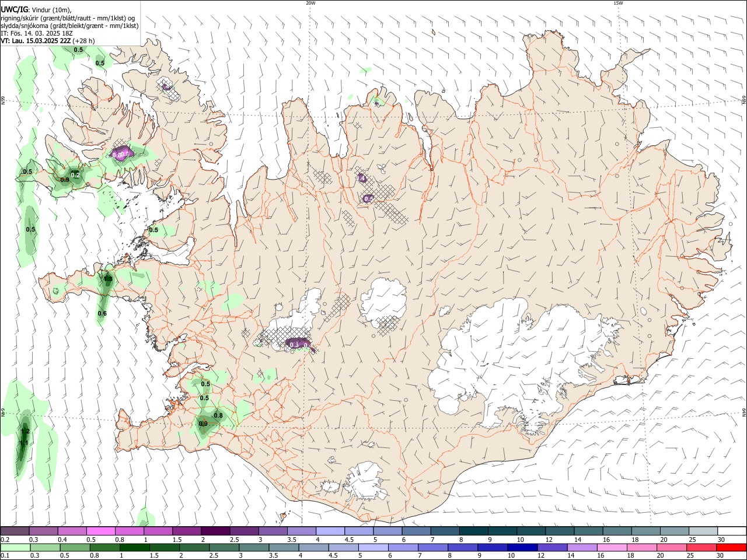Screen dimensions: 747x560
Task: Click the periwinkle 7 rain-scale swatch
Action: click(432, 547)
